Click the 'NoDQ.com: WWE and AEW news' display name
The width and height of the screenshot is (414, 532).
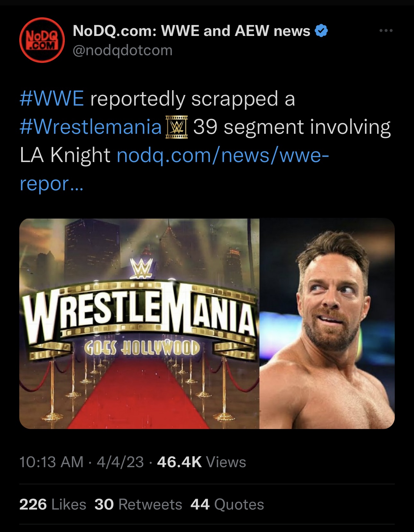pos(191,31)
